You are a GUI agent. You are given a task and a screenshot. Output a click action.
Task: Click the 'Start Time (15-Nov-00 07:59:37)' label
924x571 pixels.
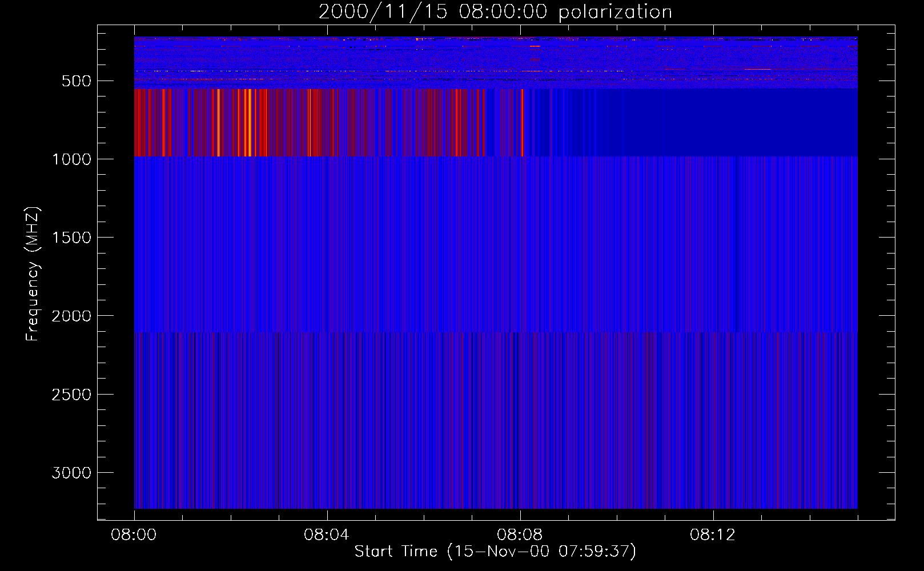495,552
